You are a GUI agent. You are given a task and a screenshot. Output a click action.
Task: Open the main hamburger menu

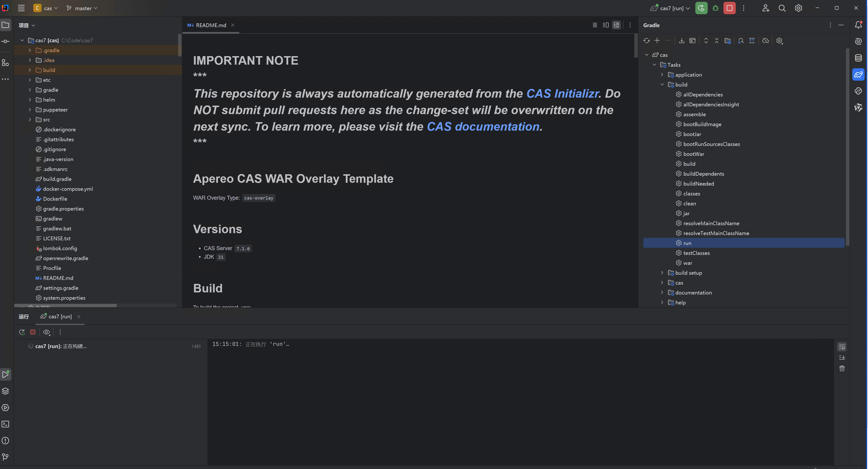(21, 8)
